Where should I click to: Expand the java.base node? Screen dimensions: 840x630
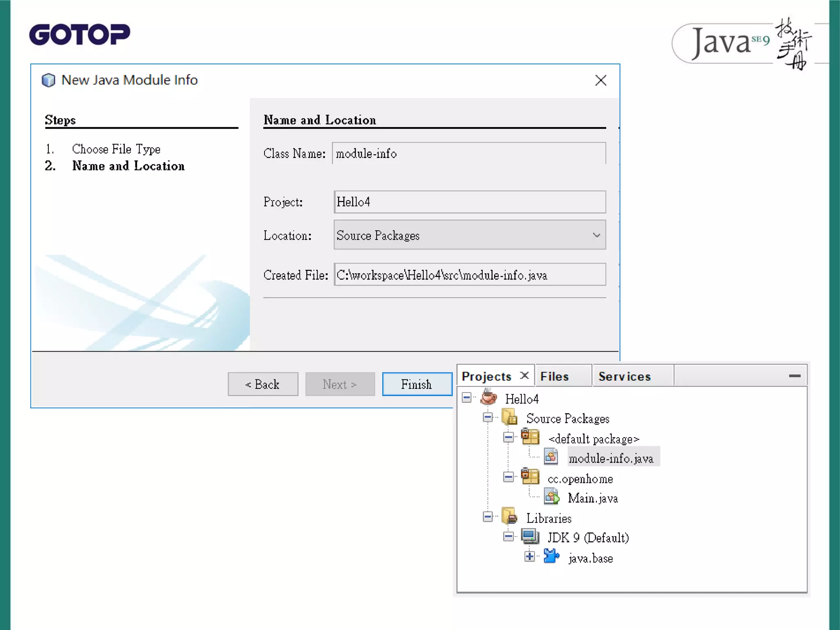tap(530, 557)
